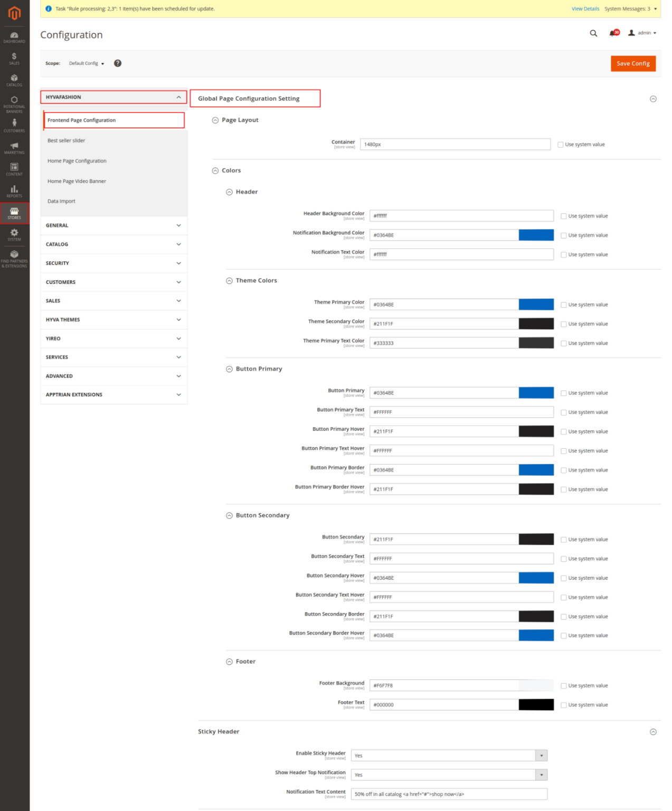The image size is (672, 811).
Task: Select Best seller slider menu item
Action: click(x=67, y=141)
